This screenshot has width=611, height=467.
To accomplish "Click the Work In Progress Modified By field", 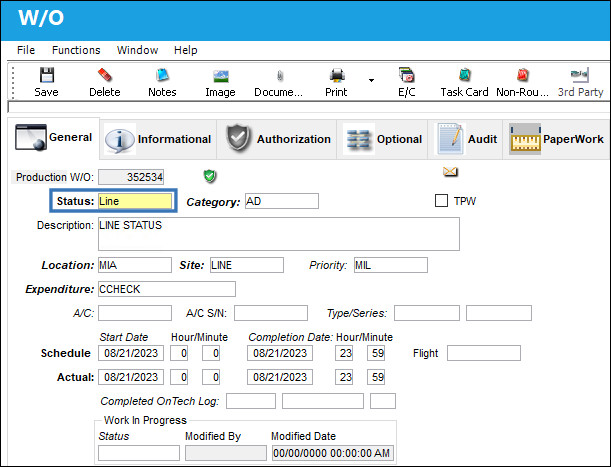I will pyautogui.click(x=226, y=453).
